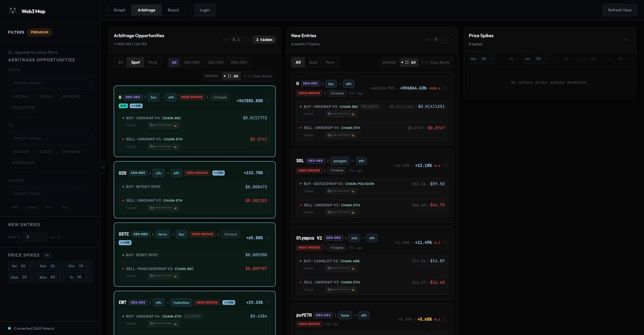Viewport: 644px width, 335px height.
Task: Click lock icon on SOL Buy Quickswap V2 token
Action: click(x=353, y=191)
